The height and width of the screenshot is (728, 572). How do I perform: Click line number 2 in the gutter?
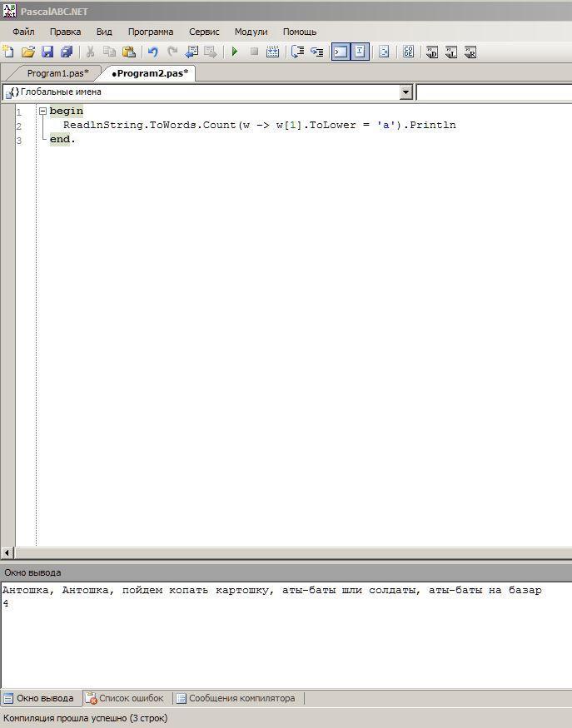[x=19, y=126]
